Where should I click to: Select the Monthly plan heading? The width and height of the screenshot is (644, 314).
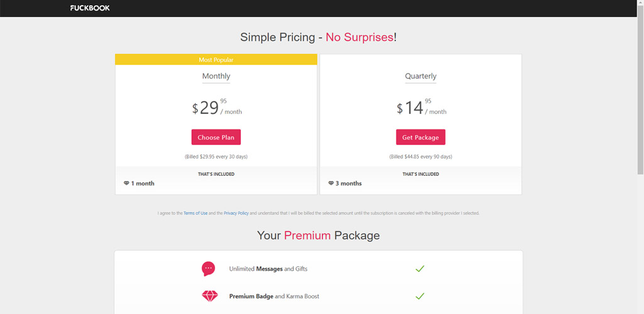[x=216, y=76]
